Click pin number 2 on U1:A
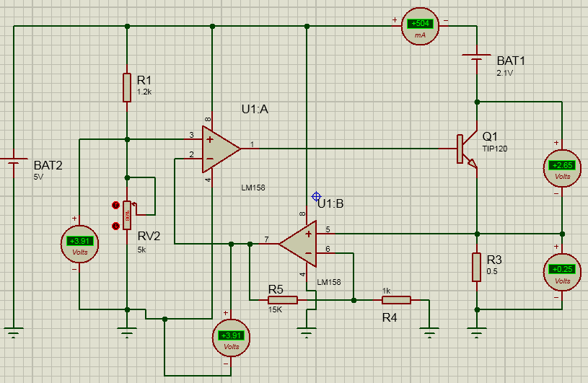Screen dimensions: 588x383 click(x=191, y=154)
